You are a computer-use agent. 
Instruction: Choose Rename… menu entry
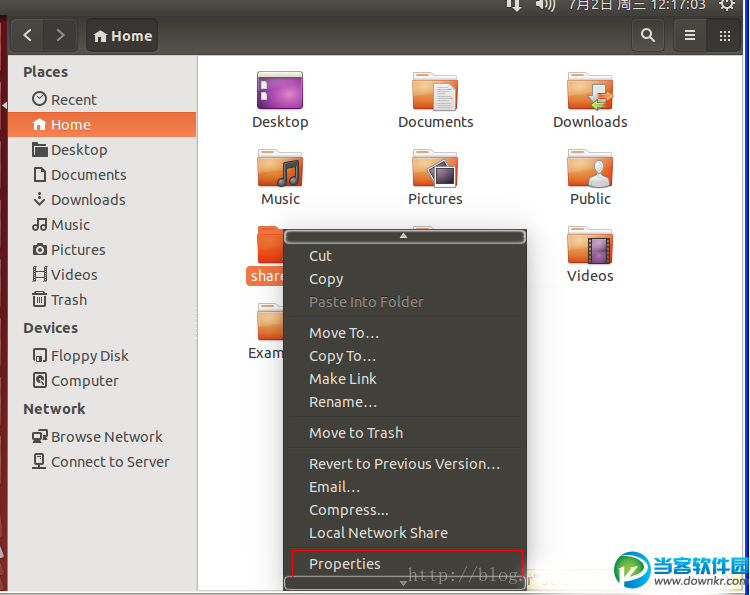click(x=405, y=402)
